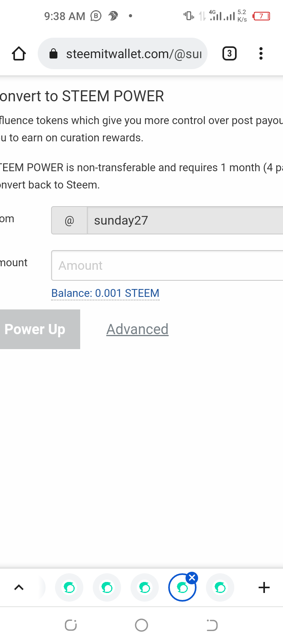Switch to the Steemit tab immediately left of the active tab

(x=145, y=587)
